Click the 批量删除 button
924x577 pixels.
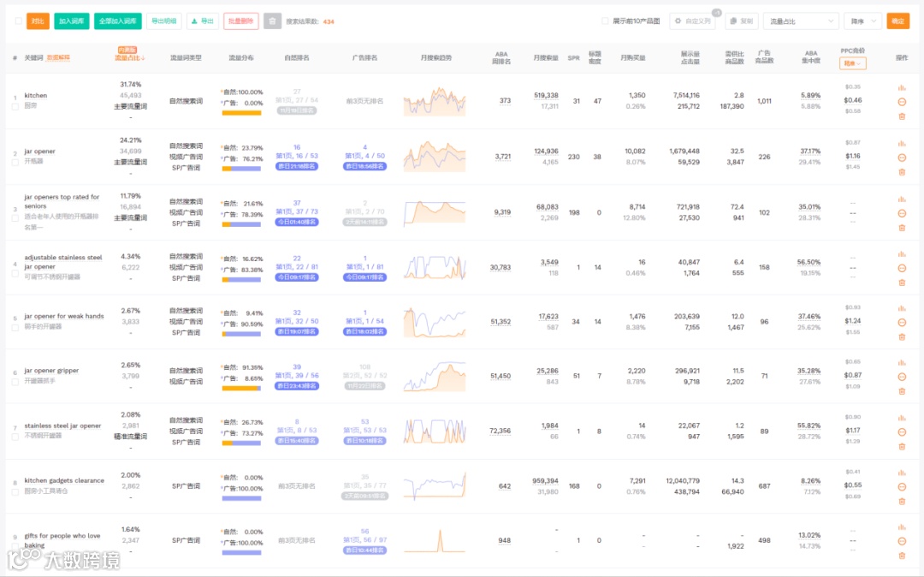click(241, 21)
